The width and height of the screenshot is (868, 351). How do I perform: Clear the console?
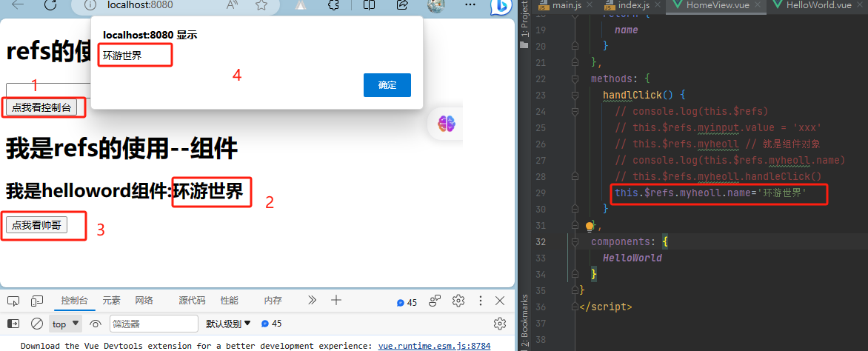37,324
